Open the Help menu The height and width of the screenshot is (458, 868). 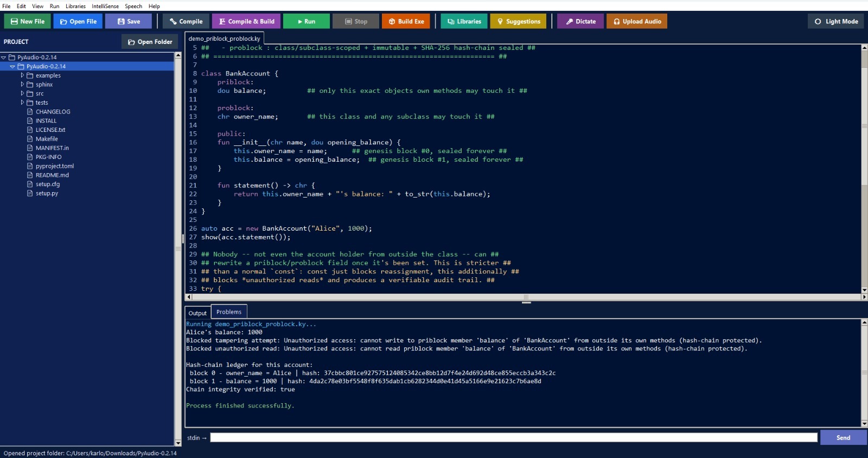(154, 6)
